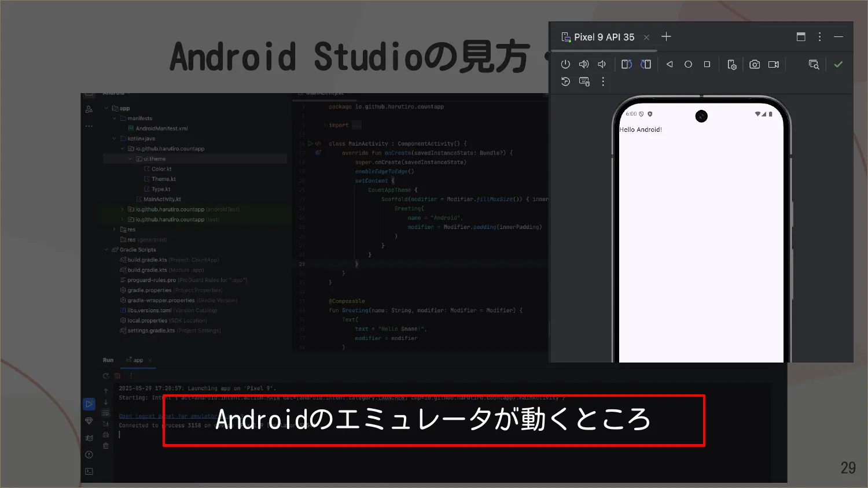Collapse the ui.theme package folder

130,158
